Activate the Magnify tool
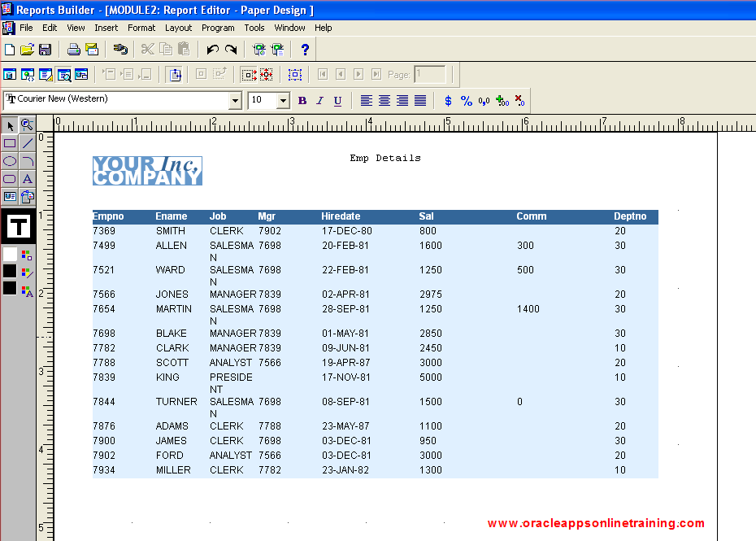Screen dimensions: 756x541 pos(28,125)
